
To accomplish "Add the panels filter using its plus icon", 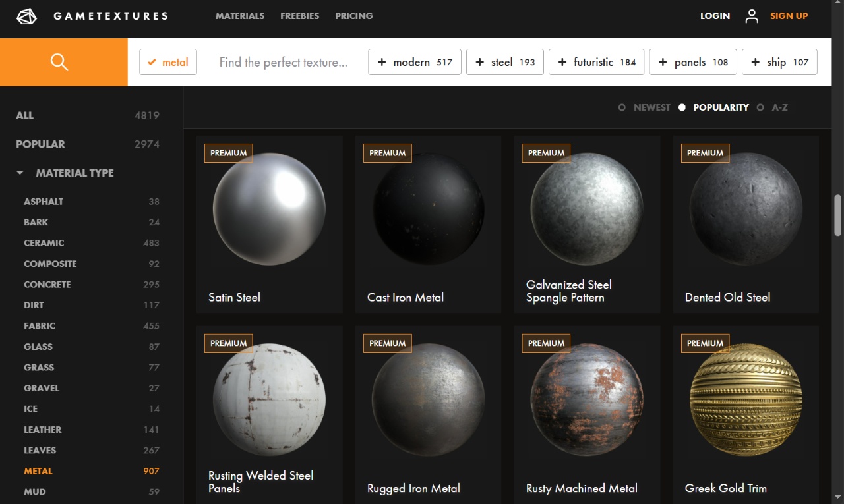I will [662, 61].
